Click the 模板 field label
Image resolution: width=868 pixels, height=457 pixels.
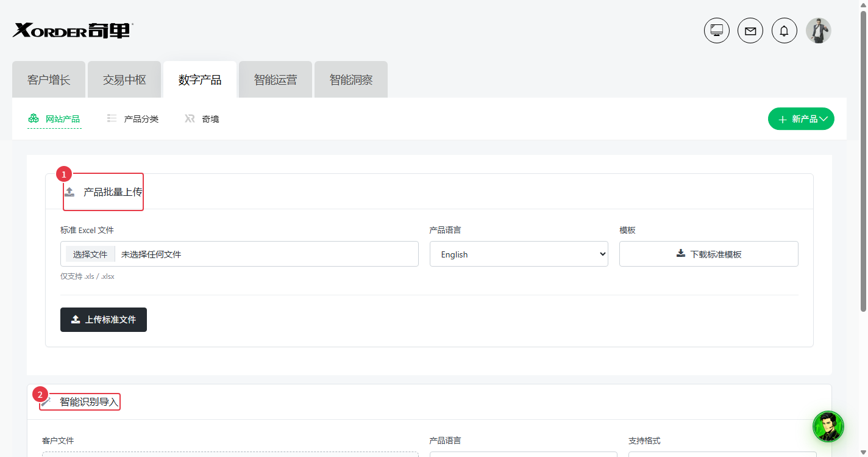click(x=627, y=230)
